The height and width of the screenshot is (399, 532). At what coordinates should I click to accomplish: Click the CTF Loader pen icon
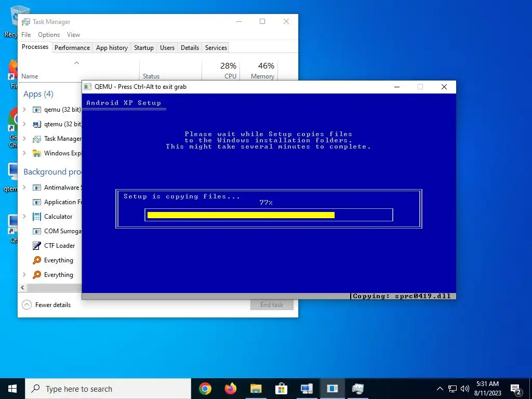pyautogui.click(x=37, y=245)
